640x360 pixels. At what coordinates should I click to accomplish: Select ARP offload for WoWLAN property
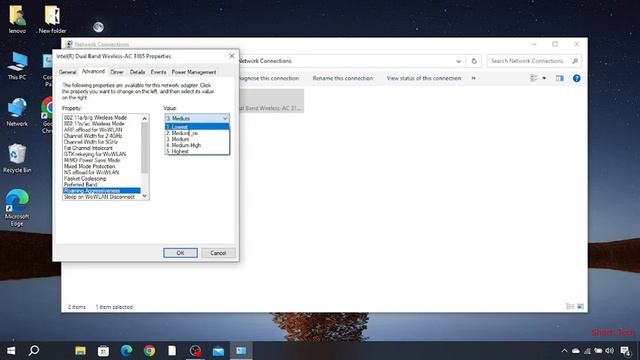coord(102,130)
